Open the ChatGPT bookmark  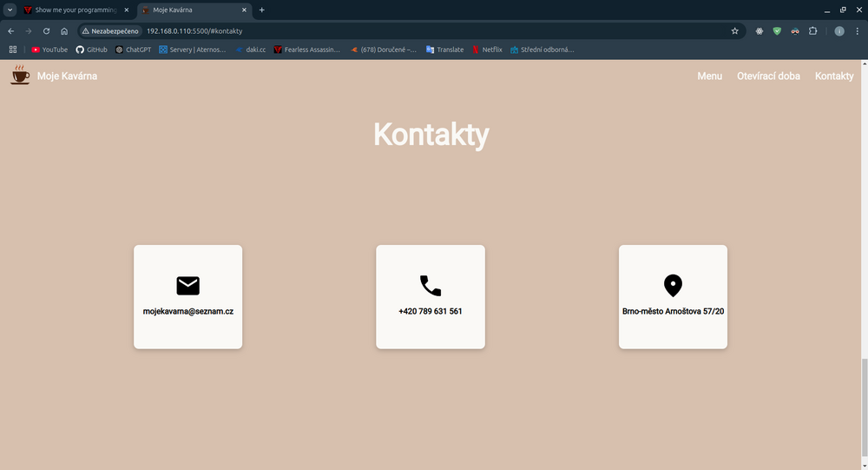tap(133, 50)
